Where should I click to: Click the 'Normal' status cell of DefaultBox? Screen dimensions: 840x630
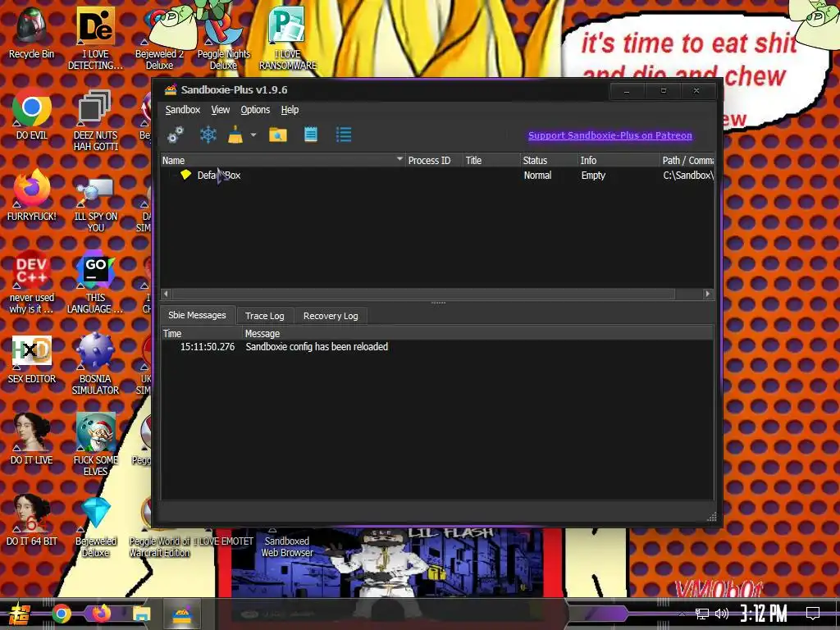[537, 176]
